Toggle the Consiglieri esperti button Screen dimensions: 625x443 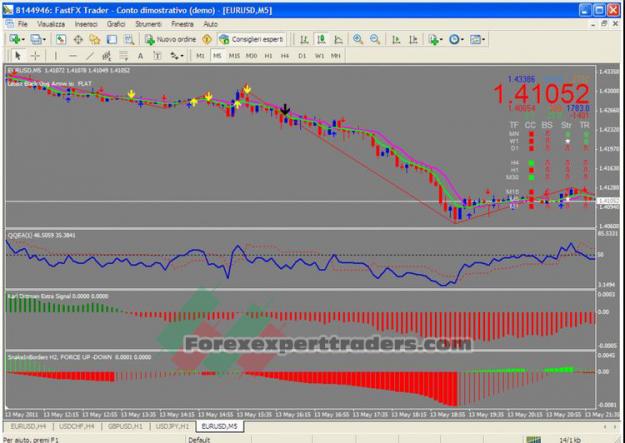point(252,39)
